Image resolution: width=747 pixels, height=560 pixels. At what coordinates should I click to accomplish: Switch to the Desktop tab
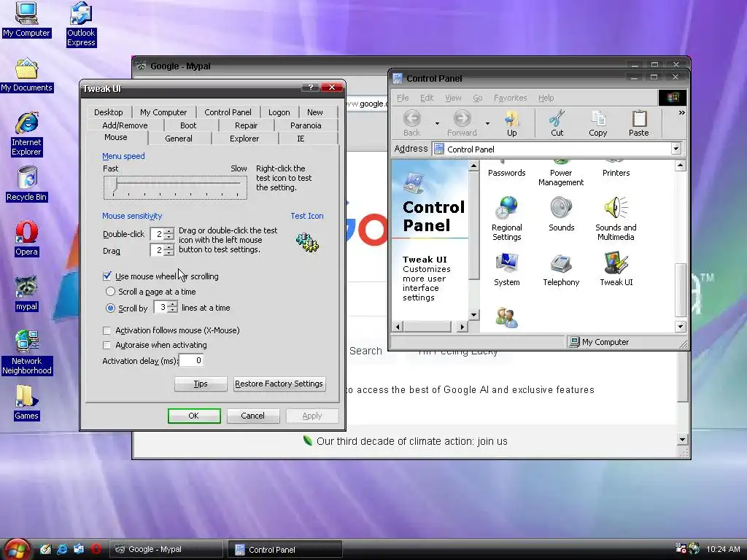108,112
